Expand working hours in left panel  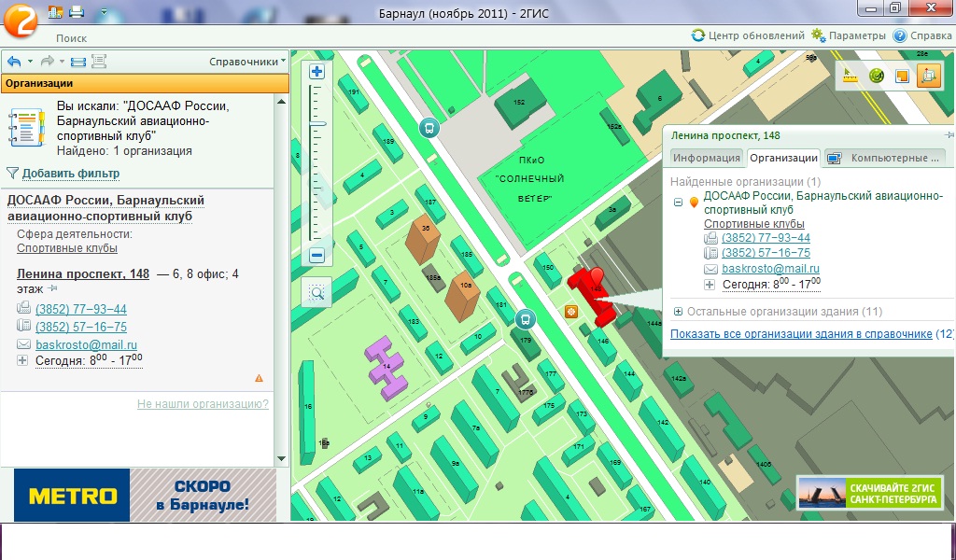click(22, 360)
